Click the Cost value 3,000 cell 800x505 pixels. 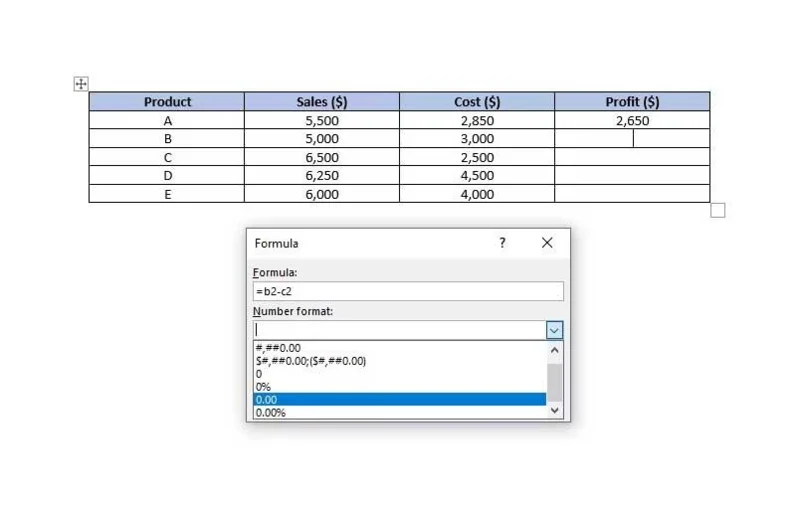477,139
